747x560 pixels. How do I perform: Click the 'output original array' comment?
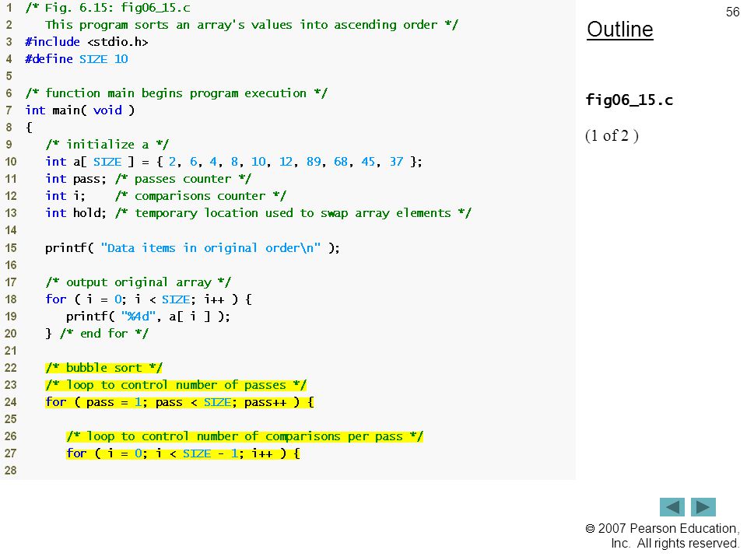tap(139, 282)
